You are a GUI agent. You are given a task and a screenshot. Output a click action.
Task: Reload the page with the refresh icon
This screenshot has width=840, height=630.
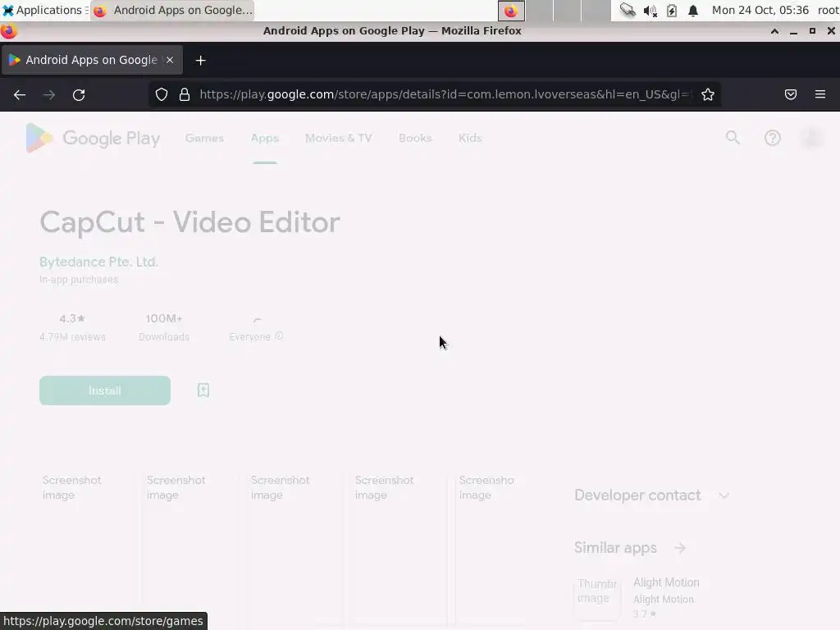tap(79, 95)
